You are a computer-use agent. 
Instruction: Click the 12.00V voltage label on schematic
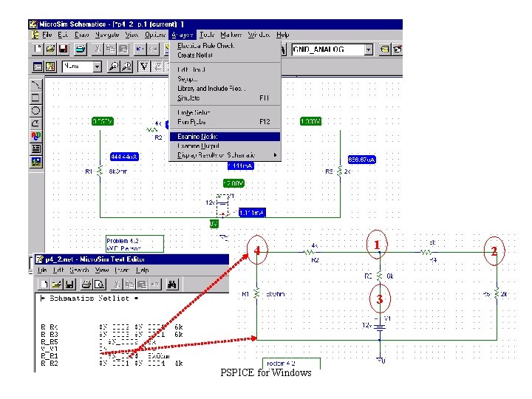[233, 183]
